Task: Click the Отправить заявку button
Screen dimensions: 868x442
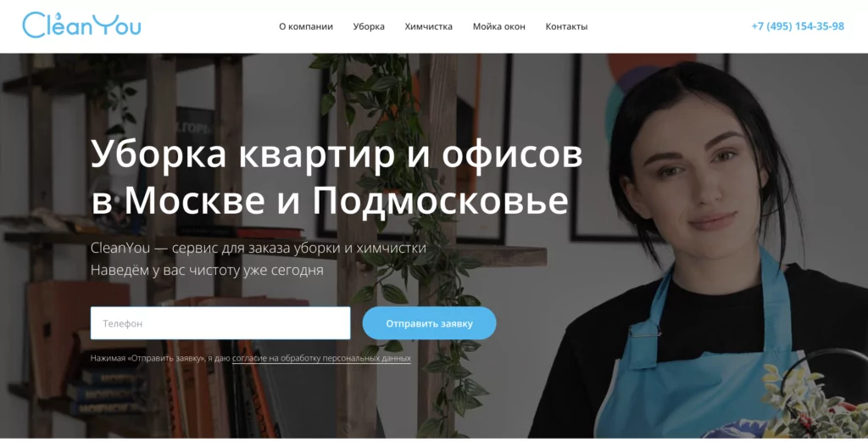Action: 429,323
